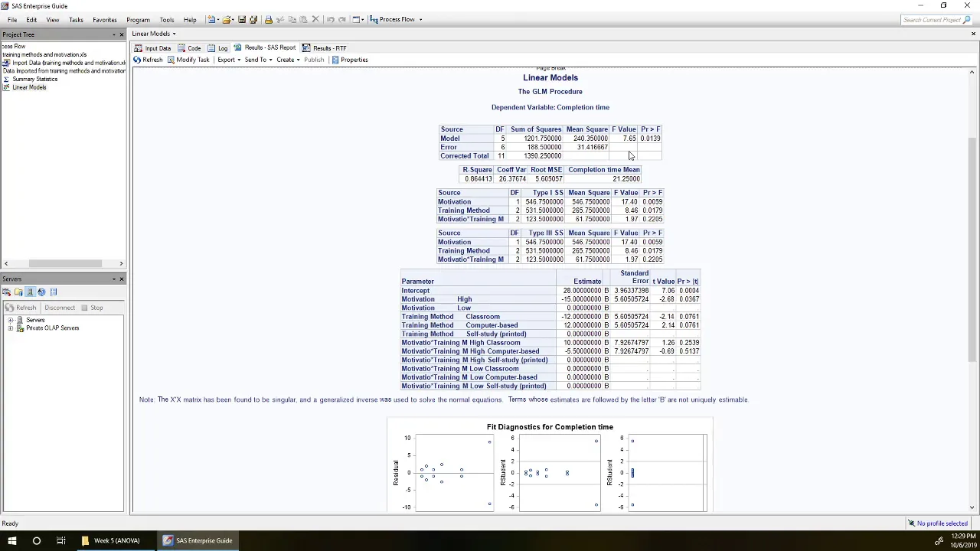Image resolution: width=980 pixels, height=551 pixels.
Task: Close the Servers pane
Action: coord(121,279)
